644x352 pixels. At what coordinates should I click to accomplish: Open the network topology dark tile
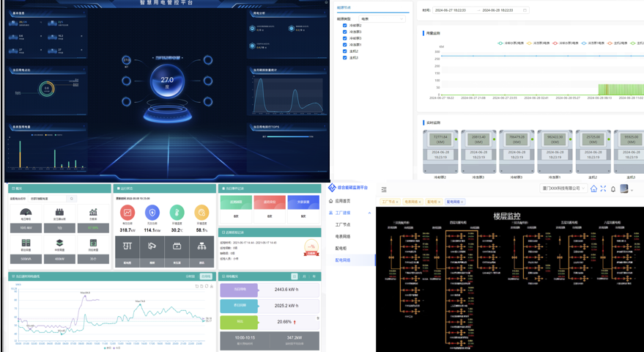point(201,252)
